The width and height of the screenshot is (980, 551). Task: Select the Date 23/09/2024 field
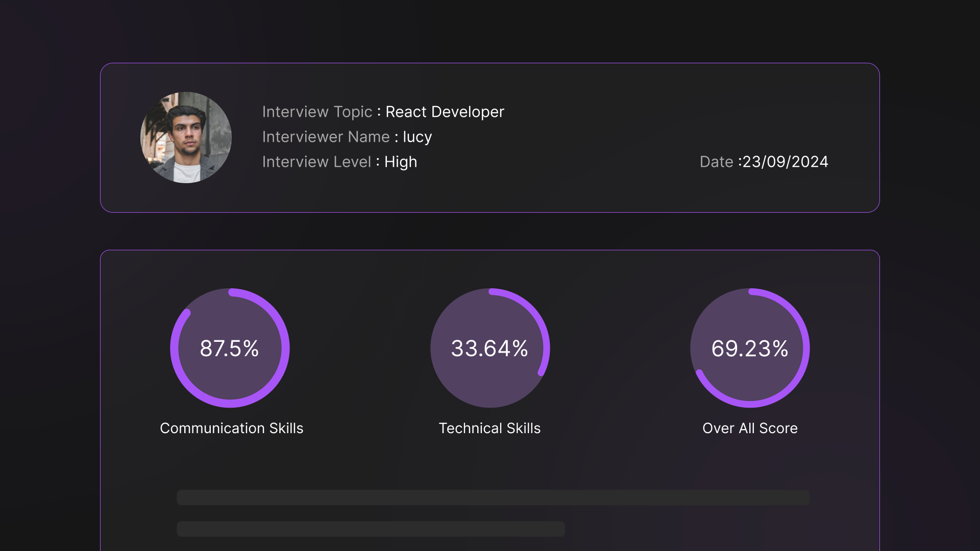coord(764,162)
